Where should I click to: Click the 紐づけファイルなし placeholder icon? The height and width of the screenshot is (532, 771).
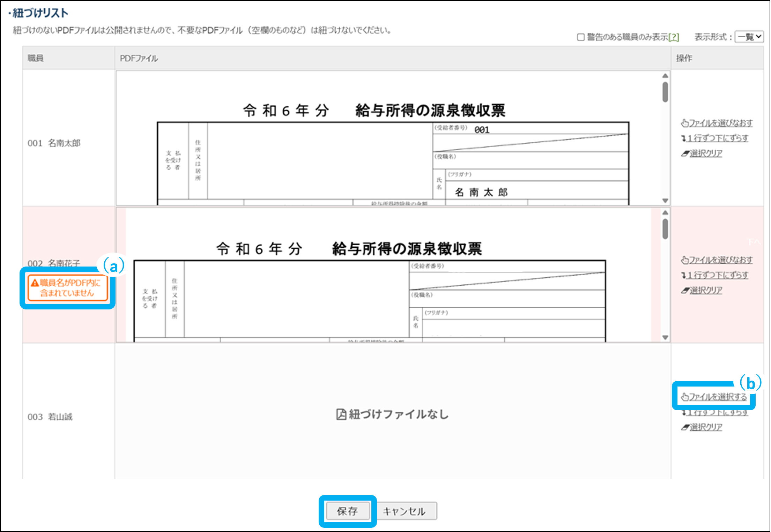pyautogui.click(x=341, y=414)
